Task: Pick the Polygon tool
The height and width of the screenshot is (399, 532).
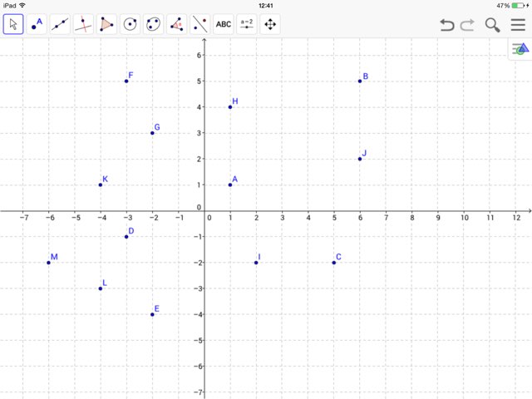Action: [x=107, y=24]
